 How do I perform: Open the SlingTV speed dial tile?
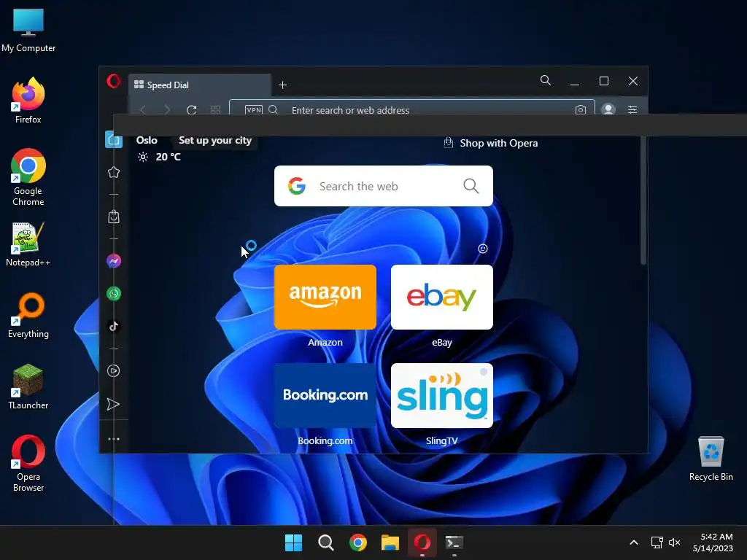[x=442, y=396]
